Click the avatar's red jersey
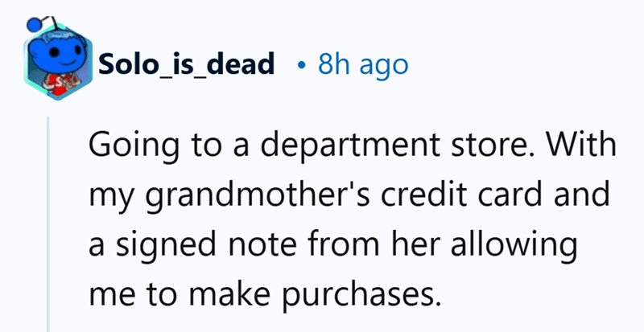644x332 pixels. (59, 84)
